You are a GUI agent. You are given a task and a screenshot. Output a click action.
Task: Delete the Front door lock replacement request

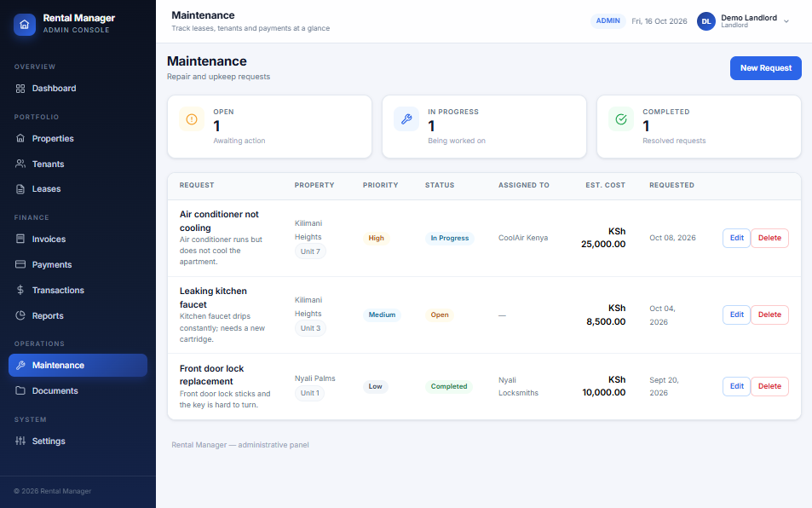[769, 386]
